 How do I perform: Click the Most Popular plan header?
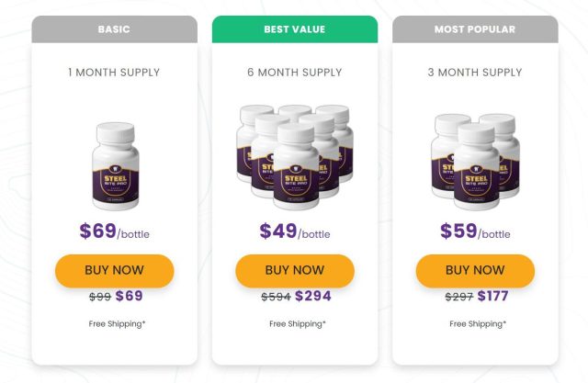tap(475, 29)
